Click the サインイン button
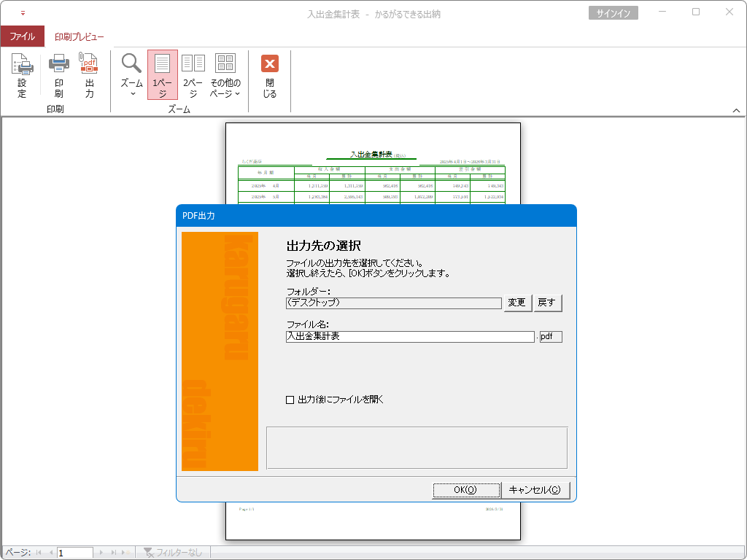The width and height of the screenshot is (747, 560). click(x=613, y=13)
